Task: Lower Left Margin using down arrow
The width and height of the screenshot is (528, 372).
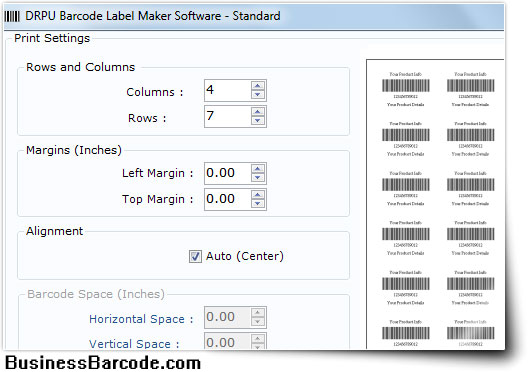Action: point(258,178)
